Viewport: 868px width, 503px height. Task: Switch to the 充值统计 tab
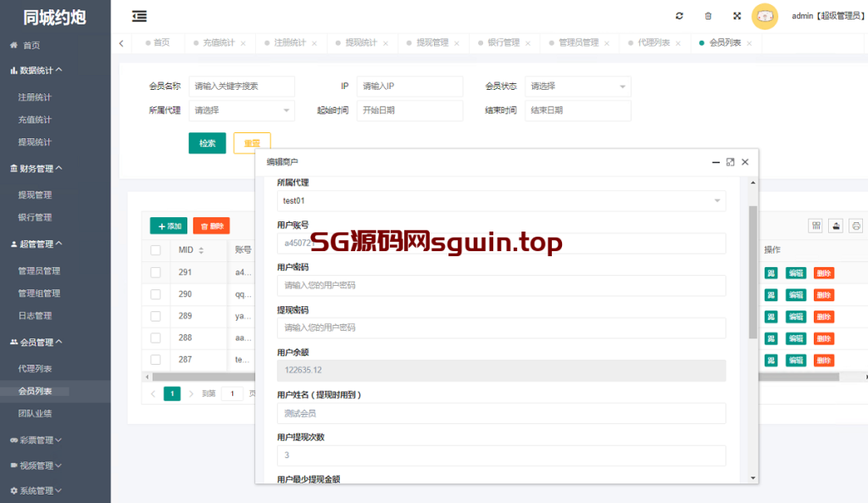click(218, 42)
